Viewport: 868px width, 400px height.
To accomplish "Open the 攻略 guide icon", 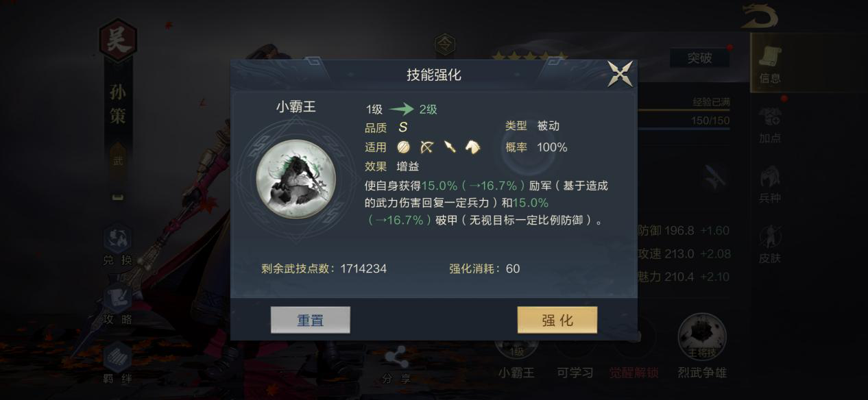I will tap(117, 304).
